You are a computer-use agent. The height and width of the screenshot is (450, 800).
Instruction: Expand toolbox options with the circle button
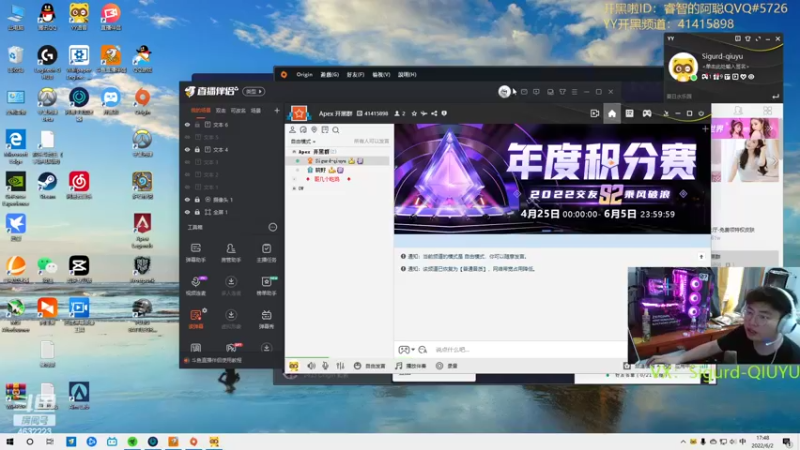(272, 227)
